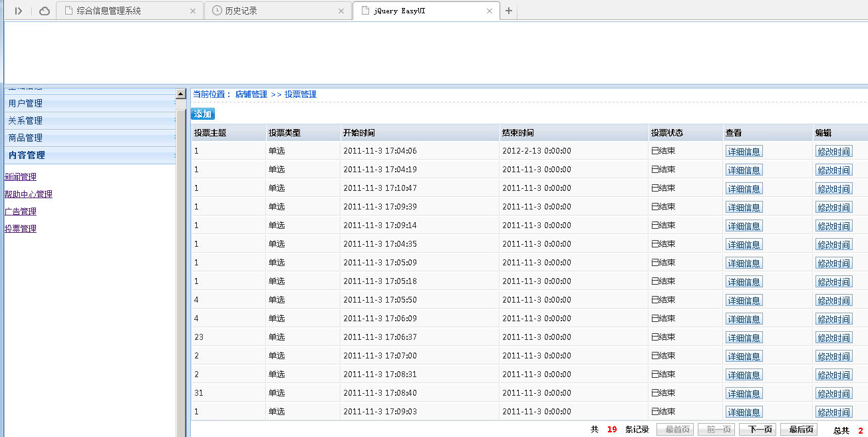
Task: Click 修改时间 for vote started 17:09:03
Action: pyautogui.click(x=834, y=412)
